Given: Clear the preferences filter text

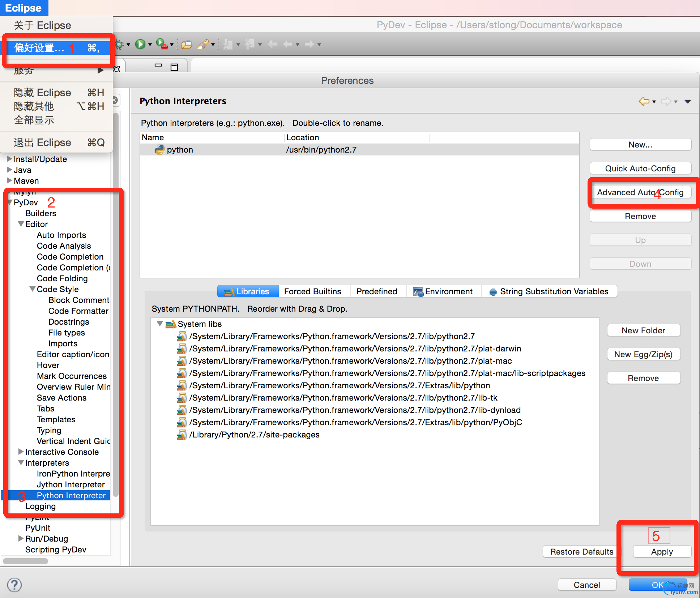Looking at the screenshot, I should [115, 101].
